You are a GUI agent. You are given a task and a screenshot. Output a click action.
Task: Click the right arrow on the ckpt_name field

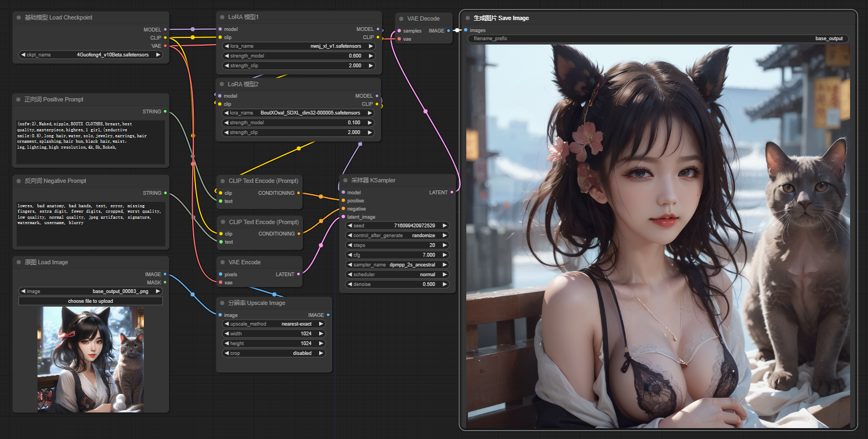tap(158, 55)
